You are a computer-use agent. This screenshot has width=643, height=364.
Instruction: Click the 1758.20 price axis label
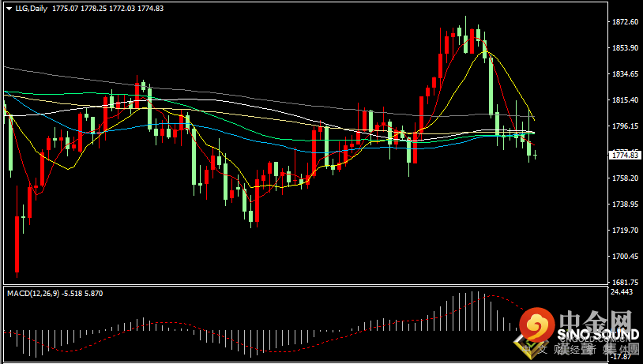625,178
